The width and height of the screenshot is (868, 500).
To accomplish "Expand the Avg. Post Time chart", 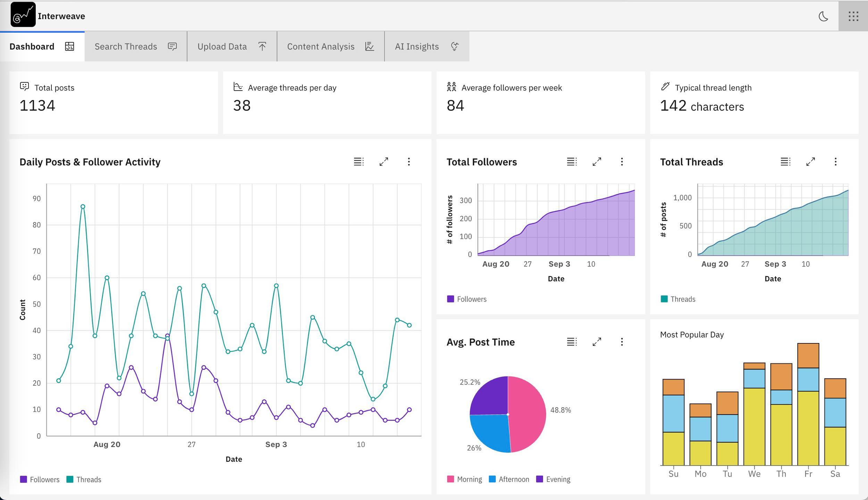I will point(597,342).
